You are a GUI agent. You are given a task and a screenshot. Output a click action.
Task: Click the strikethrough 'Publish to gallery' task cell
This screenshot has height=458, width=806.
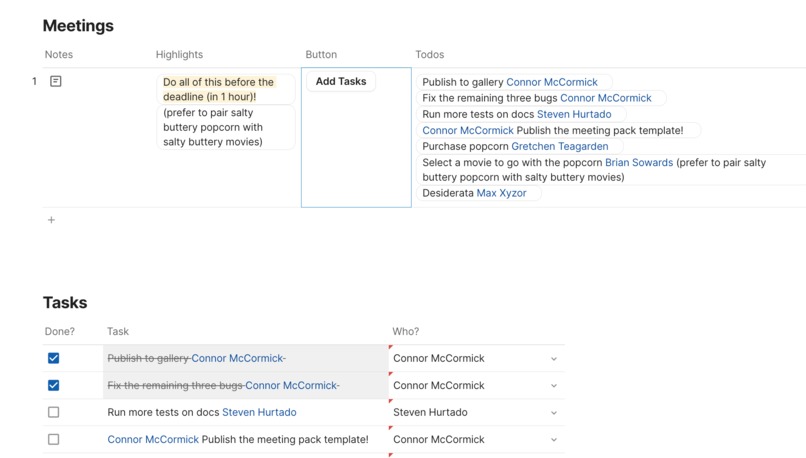(246, 358)
